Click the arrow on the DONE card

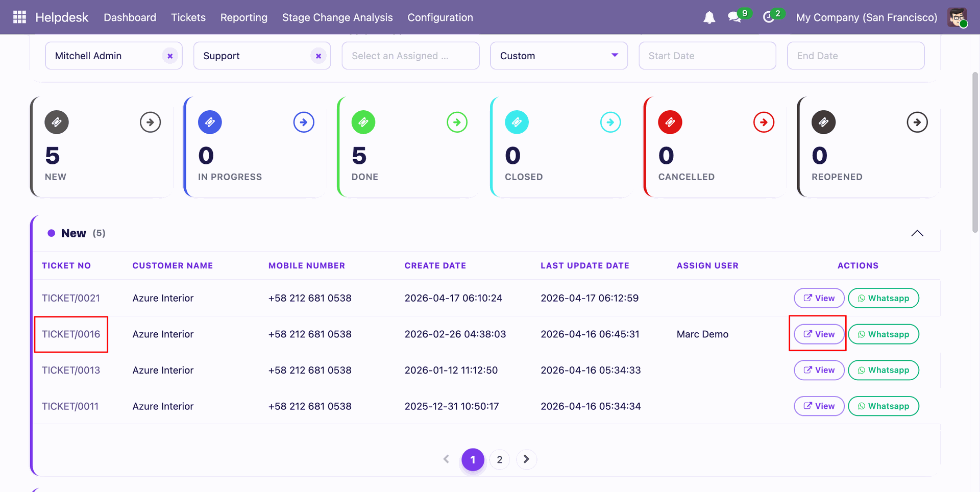(x=457, y=122)
